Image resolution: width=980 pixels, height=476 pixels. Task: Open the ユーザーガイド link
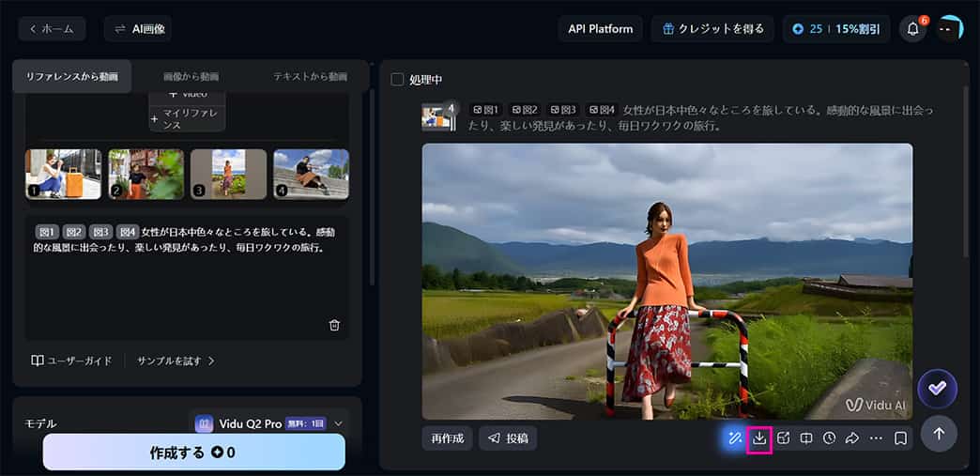(x=72, y=361)
